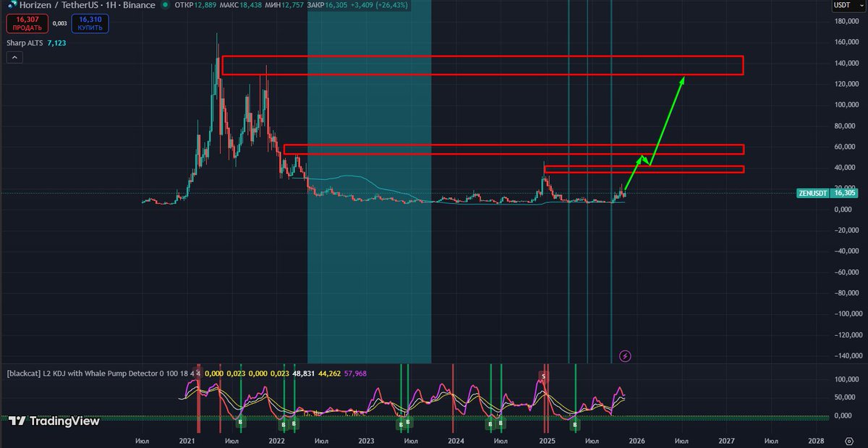
Task: Click the 2028 label on the time axis
Action: coord(816,440)
